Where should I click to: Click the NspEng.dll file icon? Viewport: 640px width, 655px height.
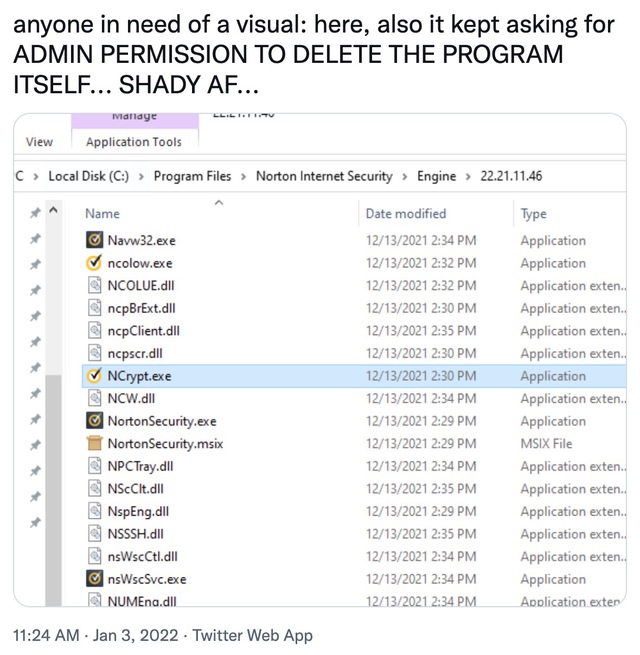pyautogui.click(x=95, y=511)
